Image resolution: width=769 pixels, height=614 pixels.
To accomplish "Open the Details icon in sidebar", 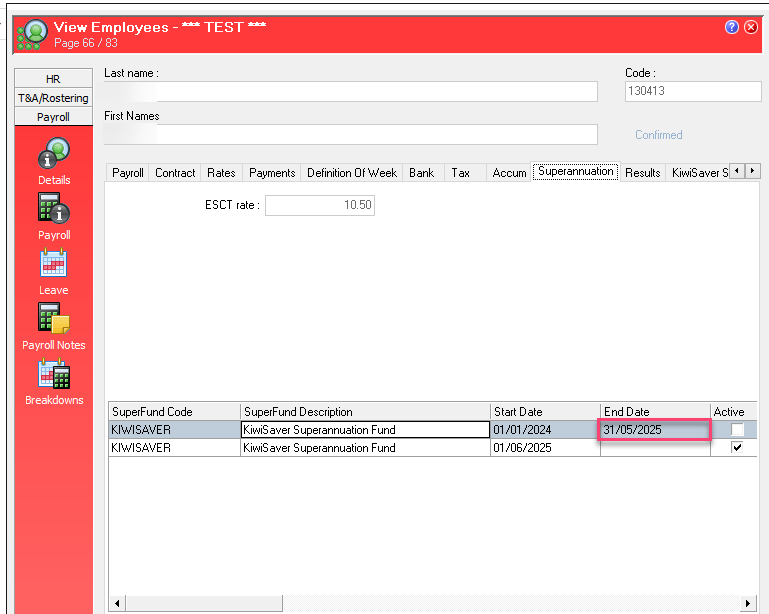I will (x=54, y=155).
